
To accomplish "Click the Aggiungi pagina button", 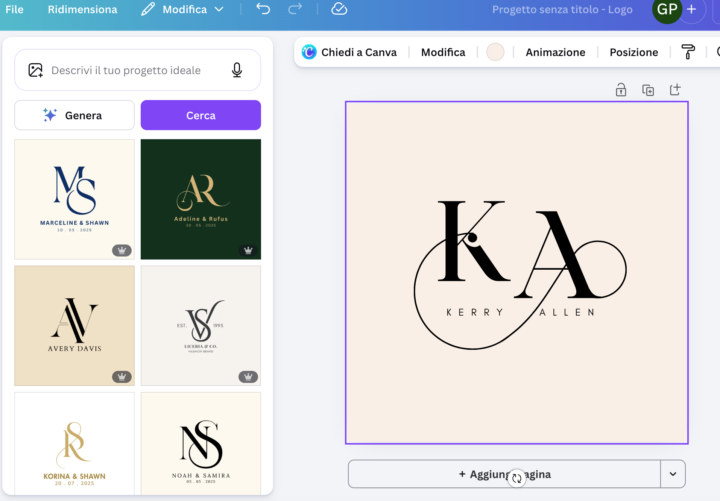I will point(504,474).
